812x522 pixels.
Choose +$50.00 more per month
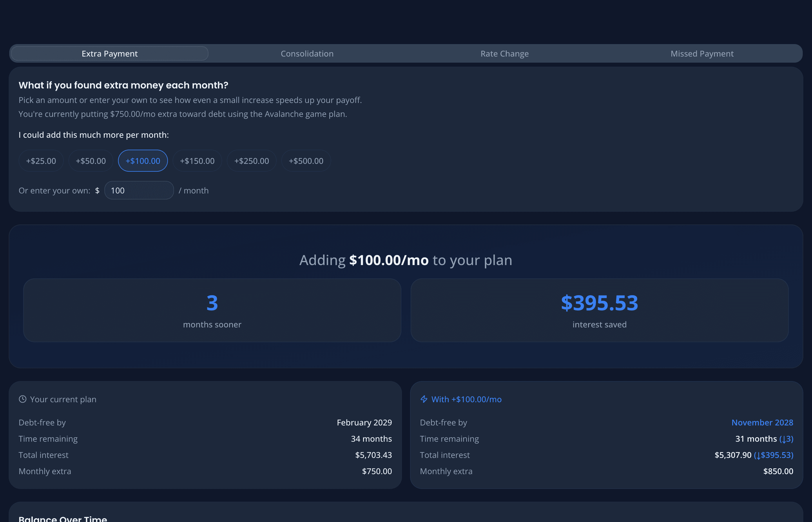point(90,161)
